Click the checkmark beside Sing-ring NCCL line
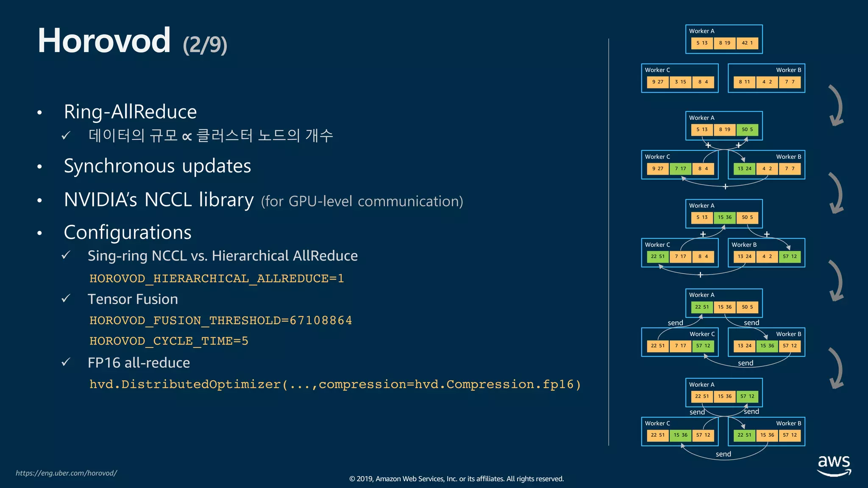The width and height of the screenshot is (868, 488). coord(66,255)
